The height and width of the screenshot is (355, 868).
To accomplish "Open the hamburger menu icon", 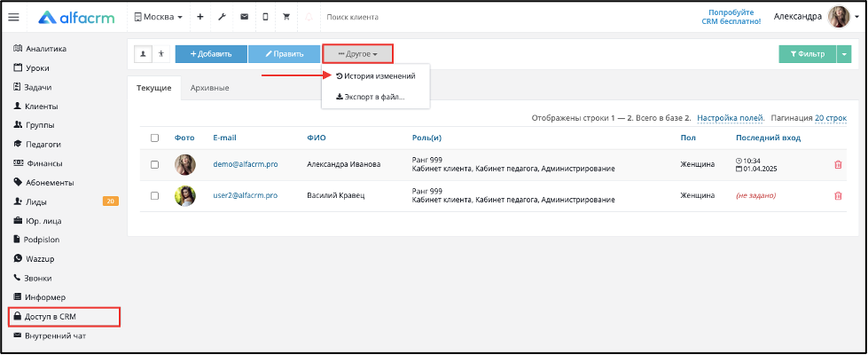I will (14, 17).
